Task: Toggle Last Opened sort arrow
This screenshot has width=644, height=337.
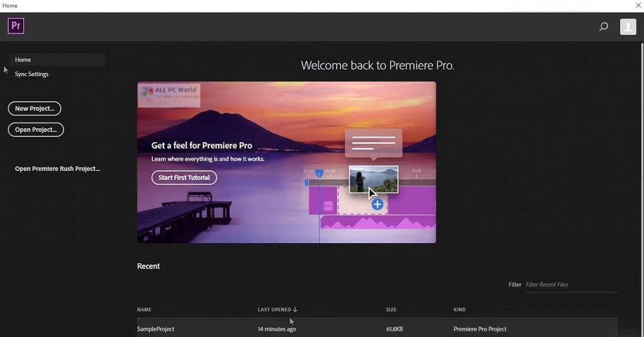Action: (295, 309)
